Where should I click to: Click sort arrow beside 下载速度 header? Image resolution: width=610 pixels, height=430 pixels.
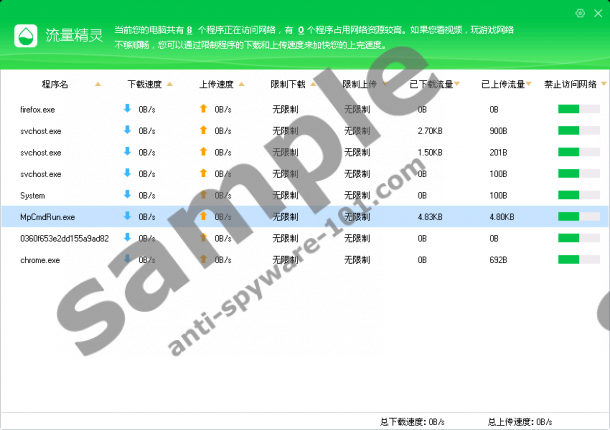tap(170, 85)
